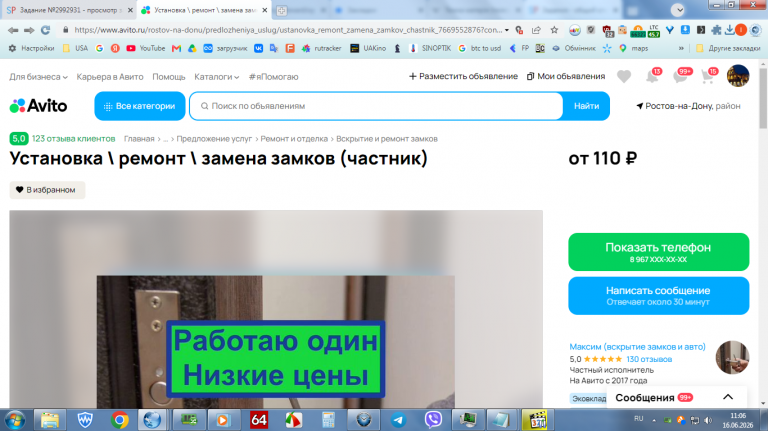Image resolution: width=768 pixels, height=431 pixels.
Task: Open Windows Start button
Action: point(15,420)
